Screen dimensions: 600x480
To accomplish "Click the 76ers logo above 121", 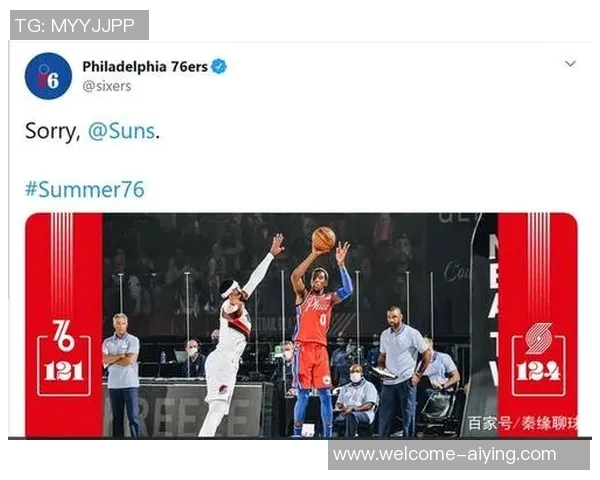I will tap(64, 335).
